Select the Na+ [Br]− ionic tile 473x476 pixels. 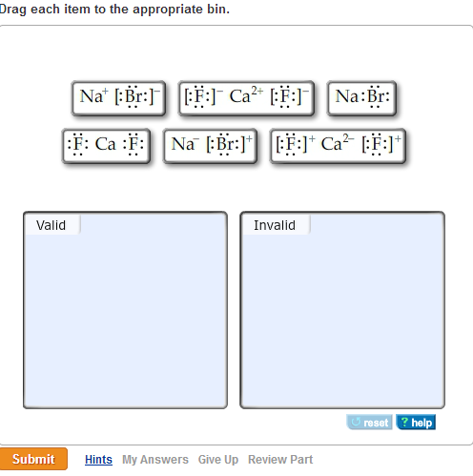click(119, 98)
